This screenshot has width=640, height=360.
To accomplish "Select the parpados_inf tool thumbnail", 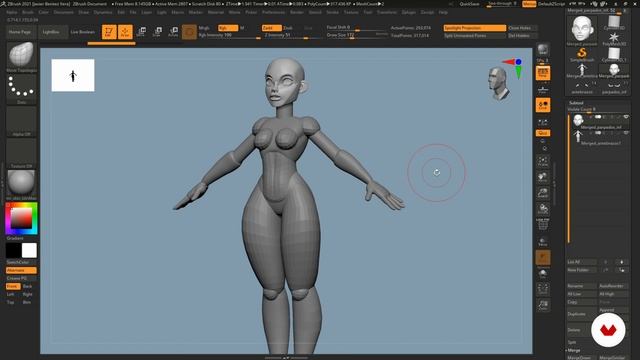I will pos(614,87).
